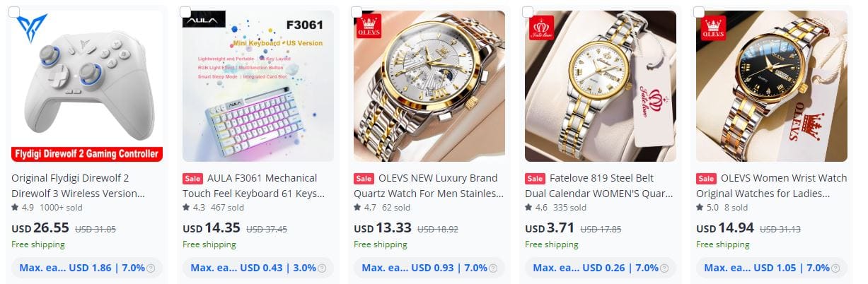Tick the Fatelove 819 product checkbox
Viewport: 868px width, 284px height.
(x=528, y=12)
